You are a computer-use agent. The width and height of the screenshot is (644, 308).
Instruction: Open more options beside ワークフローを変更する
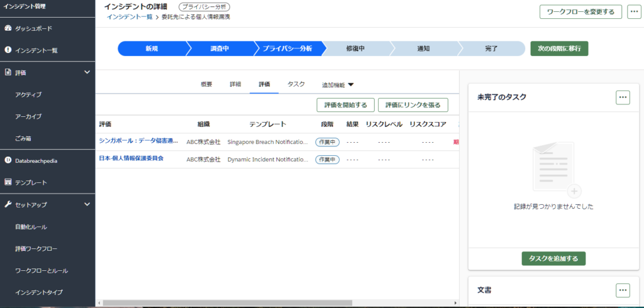(635, 12)
